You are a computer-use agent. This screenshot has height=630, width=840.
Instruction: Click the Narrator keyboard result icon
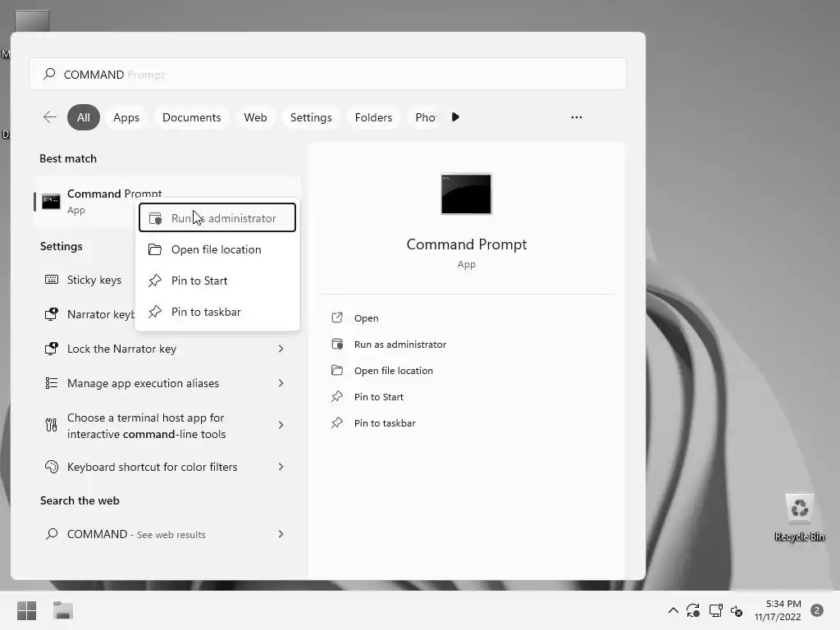point(52,314)
